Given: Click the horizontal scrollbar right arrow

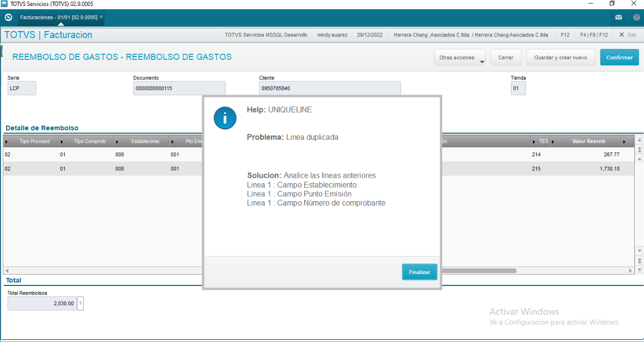Looking at the screenshot, I should (x=631, y=271).
